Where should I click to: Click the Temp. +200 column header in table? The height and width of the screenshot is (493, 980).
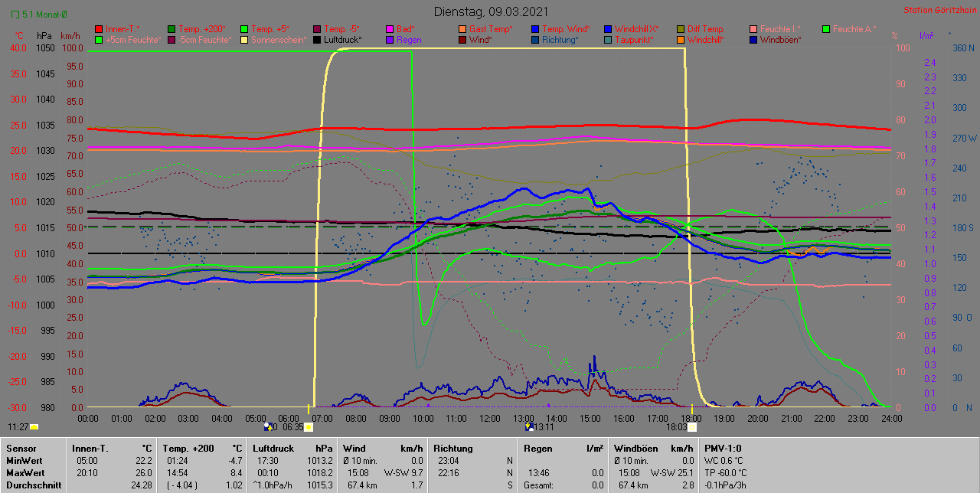coord(187,449)
